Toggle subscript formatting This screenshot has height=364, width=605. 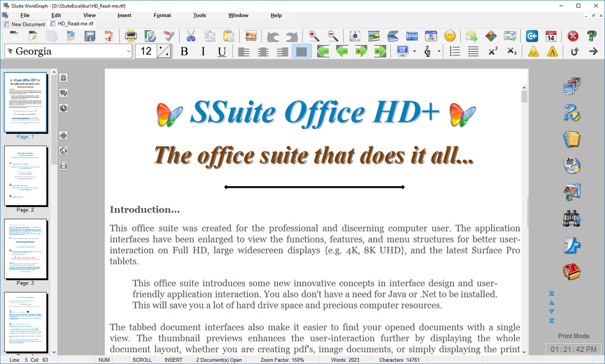pos(512,51)
